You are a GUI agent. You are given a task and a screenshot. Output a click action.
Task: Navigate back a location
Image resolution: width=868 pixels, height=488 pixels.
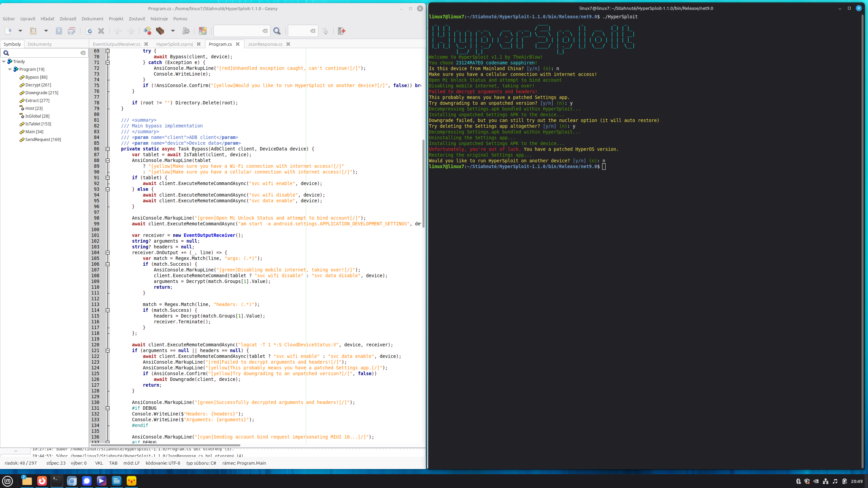pos(118,31)
